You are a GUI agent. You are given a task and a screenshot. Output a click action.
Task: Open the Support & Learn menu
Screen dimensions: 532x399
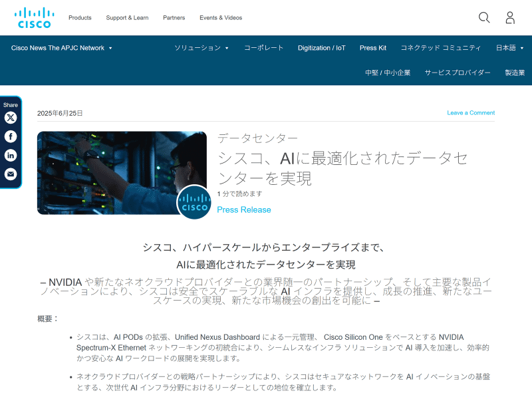click(x=127, y=18)
